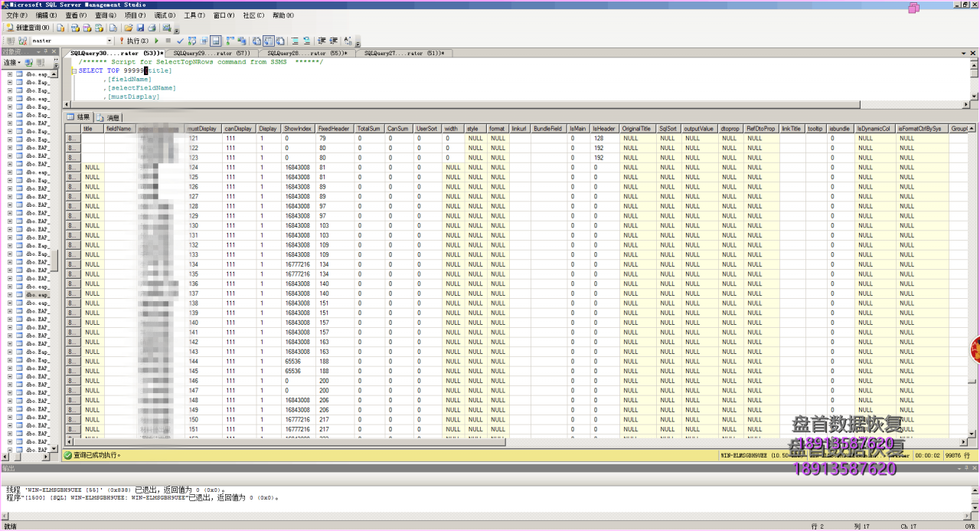Switch to Results to Text
The image size is (980, 531).
tap(256, 41)
